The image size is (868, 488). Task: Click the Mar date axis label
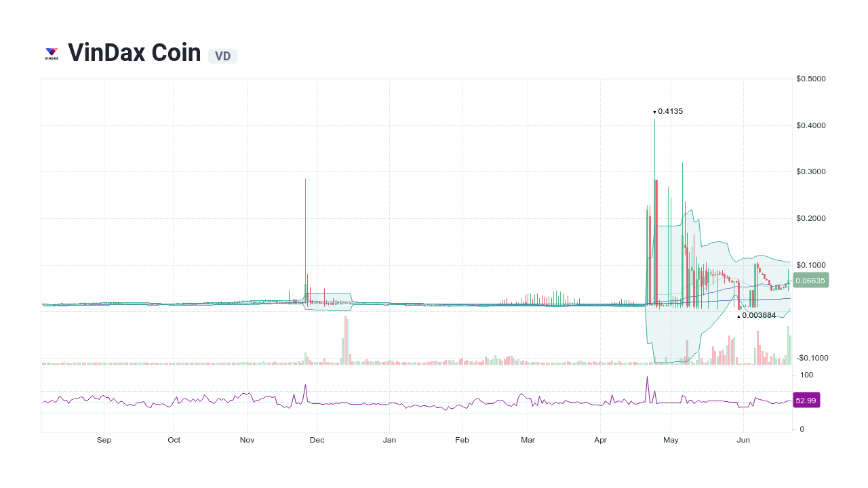[528, 440]
